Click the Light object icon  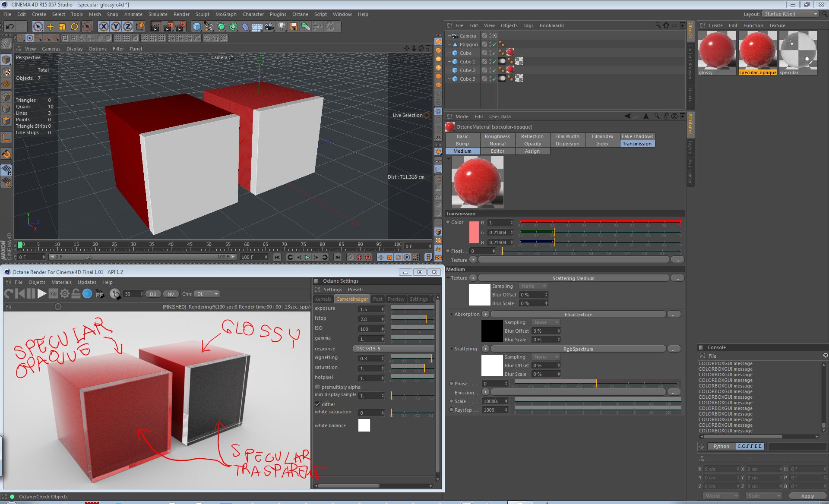[x=282, y=27]
